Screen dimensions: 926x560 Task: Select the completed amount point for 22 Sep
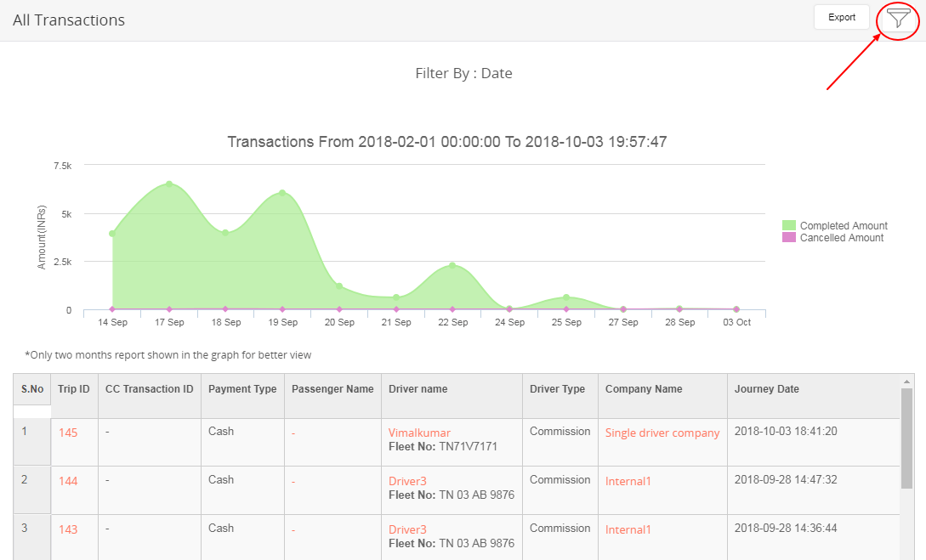point(453,265)
